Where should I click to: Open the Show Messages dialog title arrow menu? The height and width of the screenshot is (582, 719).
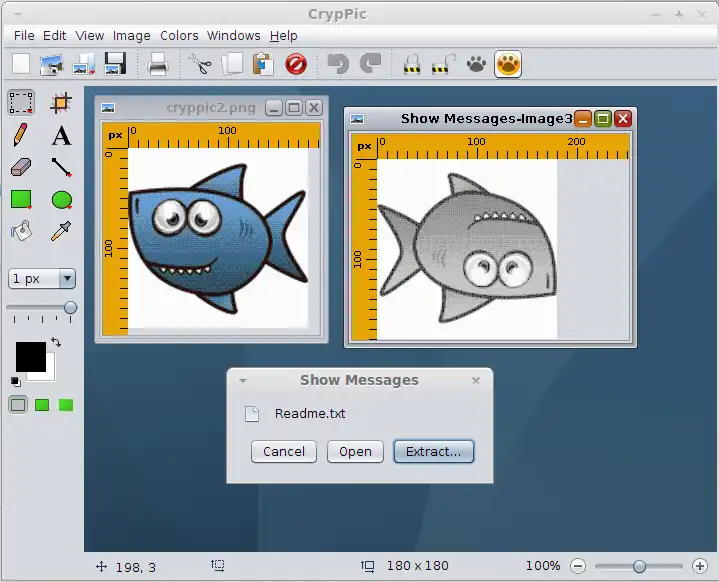243,381
